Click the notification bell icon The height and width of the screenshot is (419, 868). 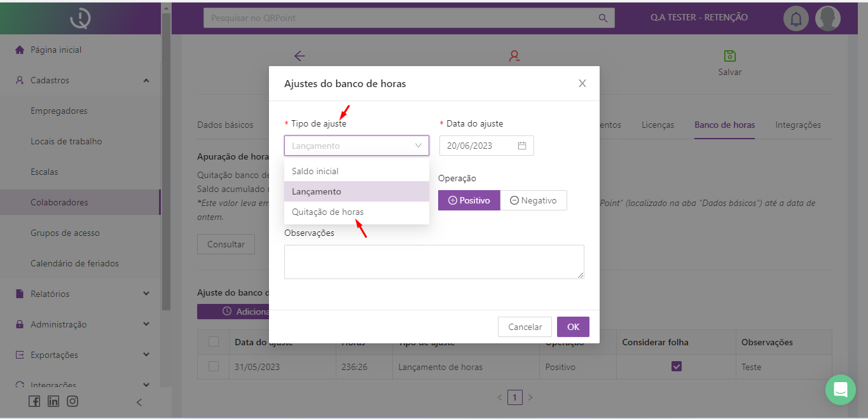click(796, 18)
